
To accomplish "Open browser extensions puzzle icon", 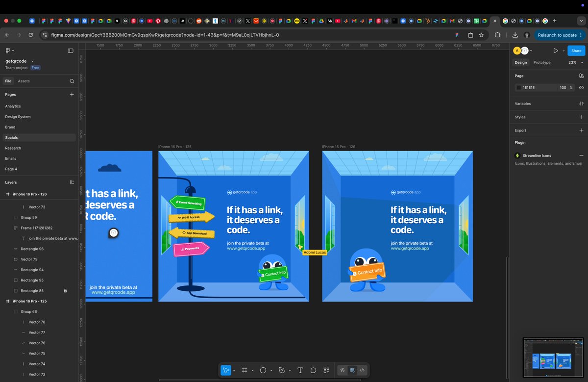I will point(498,35).
